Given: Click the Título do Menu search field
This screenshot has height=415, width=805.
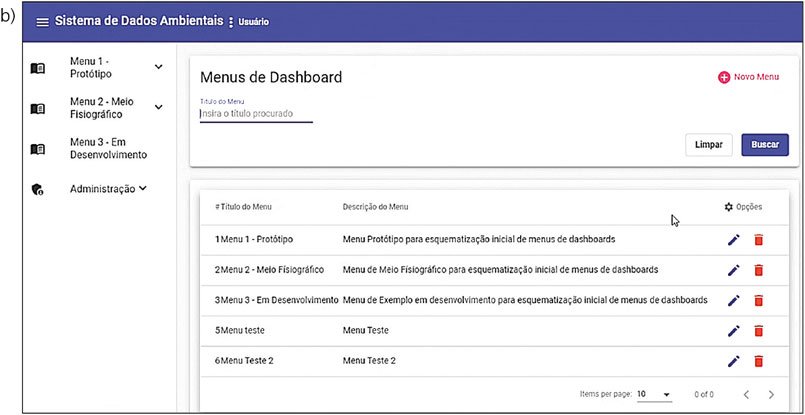Looking at the screenshot, I should [256, 114].
